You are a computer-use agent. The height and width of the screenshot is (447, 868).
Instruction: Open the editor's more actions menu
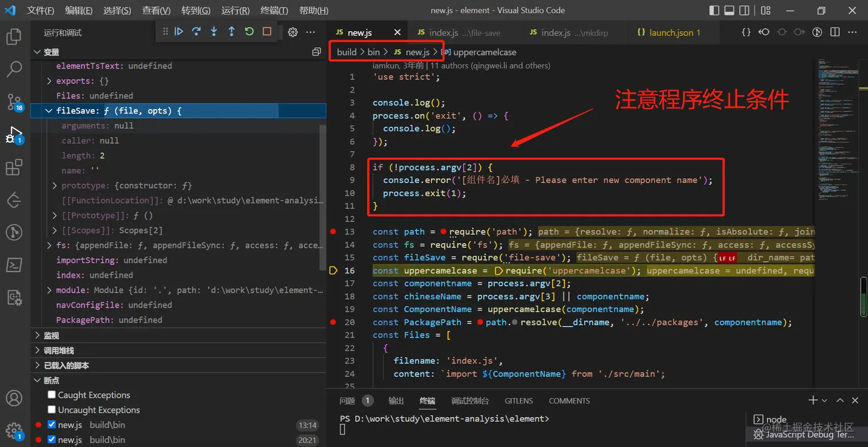pyautogui.click(x=852, y=32)
